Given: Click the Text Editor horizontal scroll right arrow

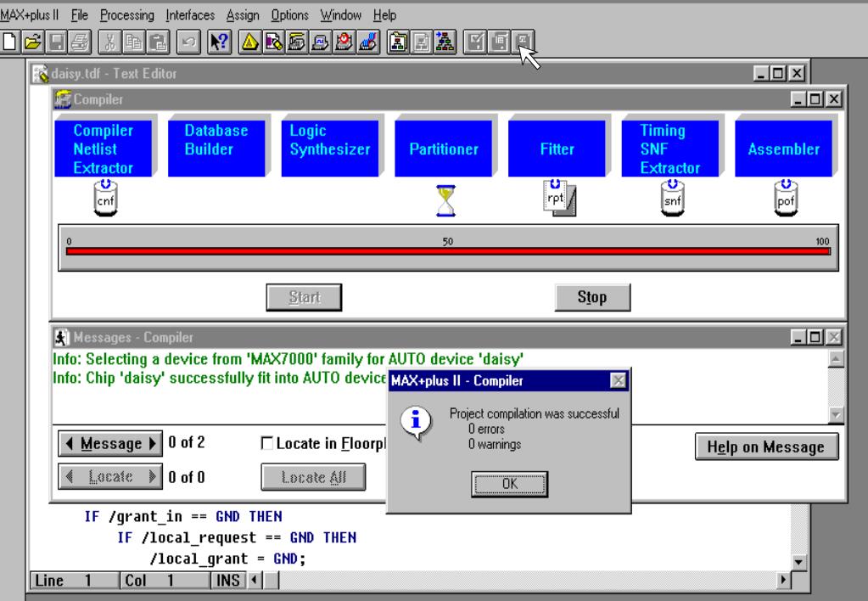Looking at the screenshot, I should coord(783,580).
